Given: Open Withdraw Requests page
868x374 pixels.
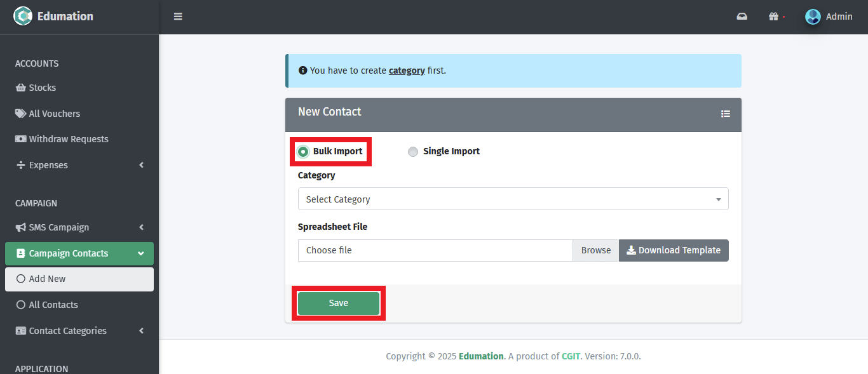Looking at the screenshot, I should click(68, 139).
